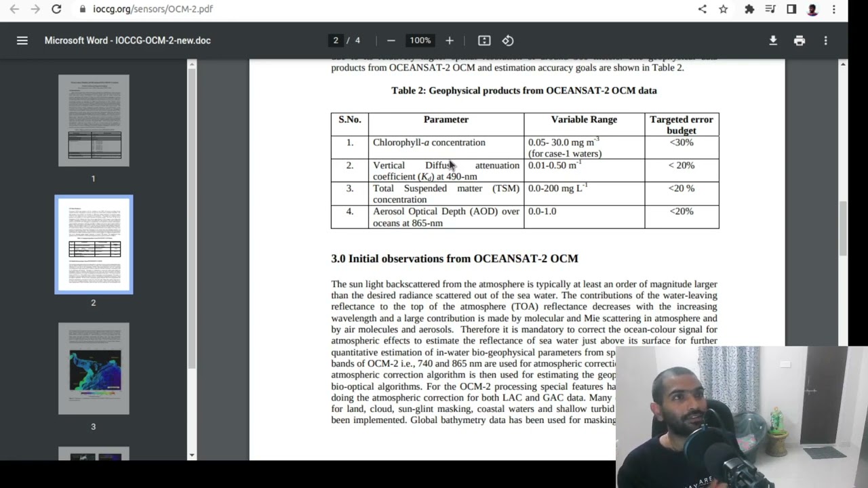Viewport: 868px width, 488px height.
Task: Click the sidebar scroll up arrow
Action: (192, 64)
